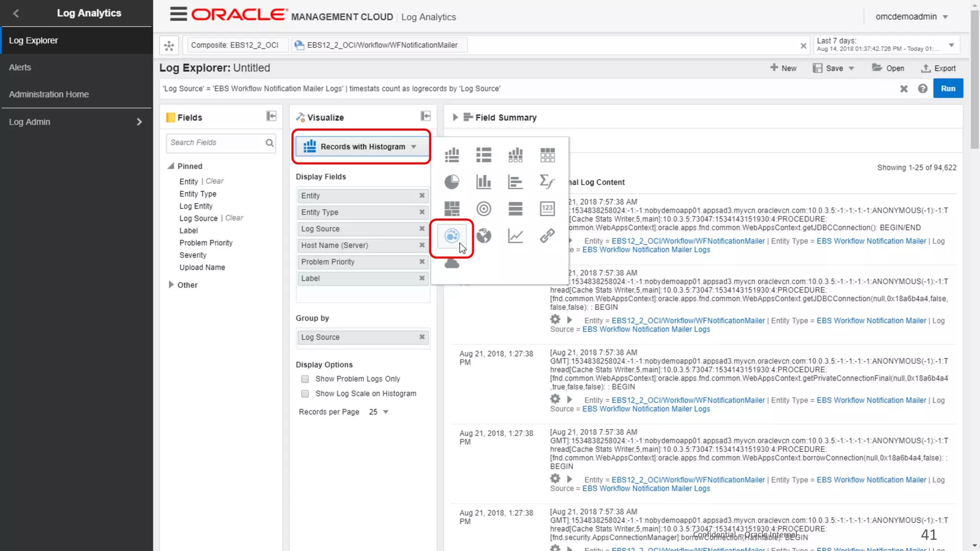This screenshot has height=551, width=980.
Task: Open the Save dropdown arrow
Action: [x=851, y=68]
